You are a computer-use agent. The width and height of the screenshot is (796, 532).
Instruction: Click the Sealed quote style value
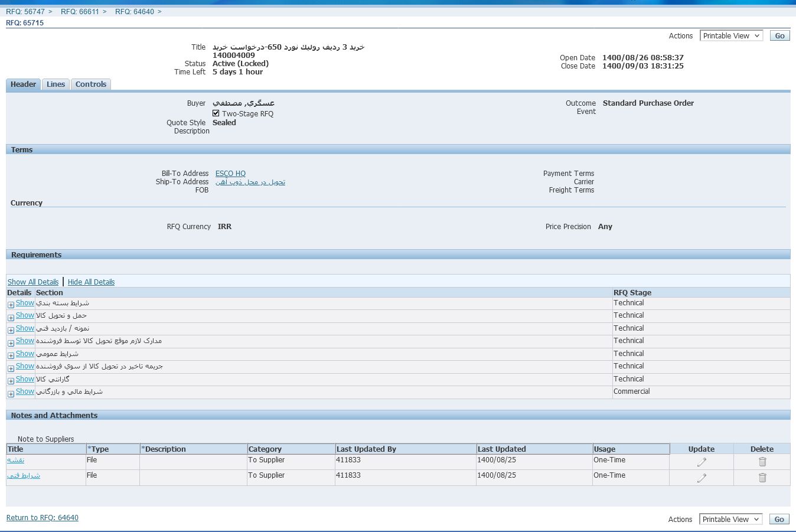click(224, 123)
